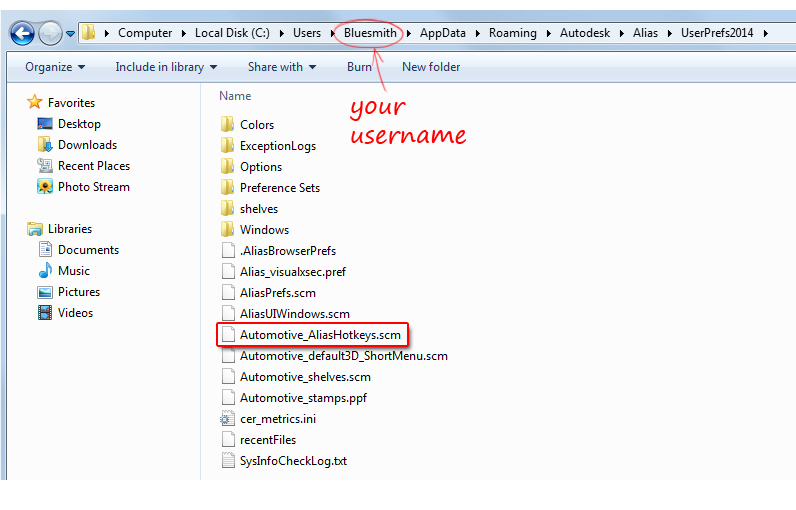Select Users breadcrumb in address bar
Viewport: 796px width, 510px height.
click(307, 33)
